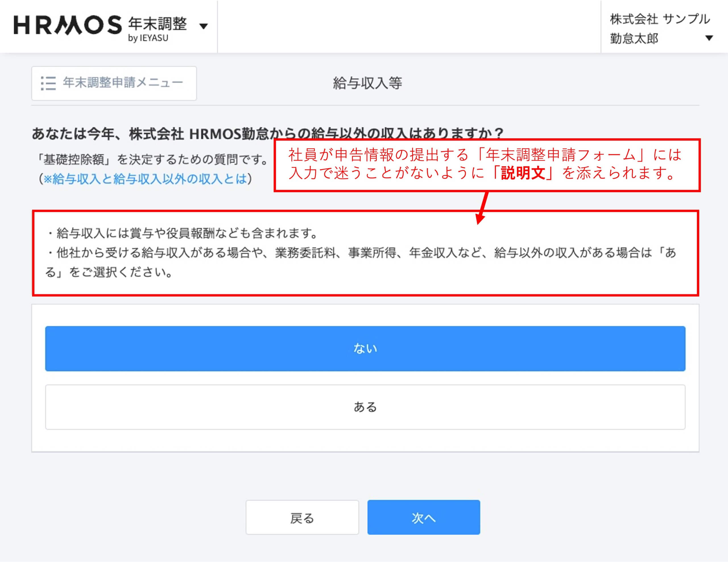Select the ない answer option
Image resolution: width=728 pixels, height=562 pixels.
[365, 348]
